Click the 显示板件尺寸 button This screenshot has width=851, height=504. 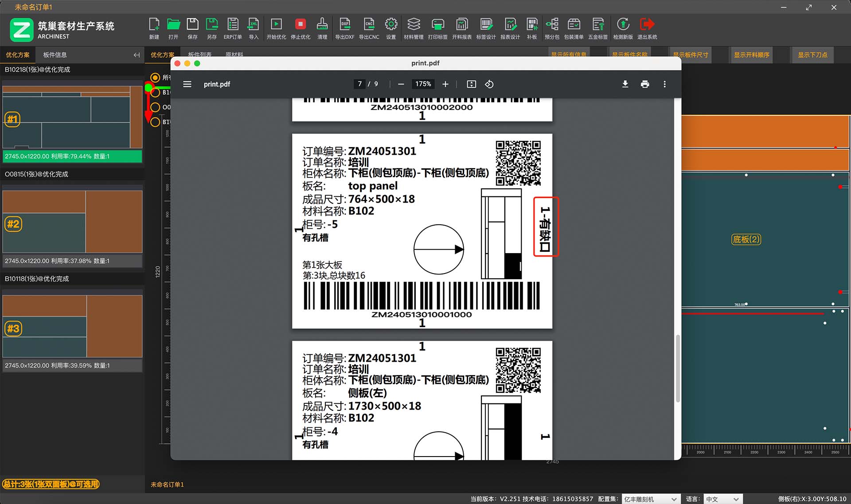click(x=691, y=55)
